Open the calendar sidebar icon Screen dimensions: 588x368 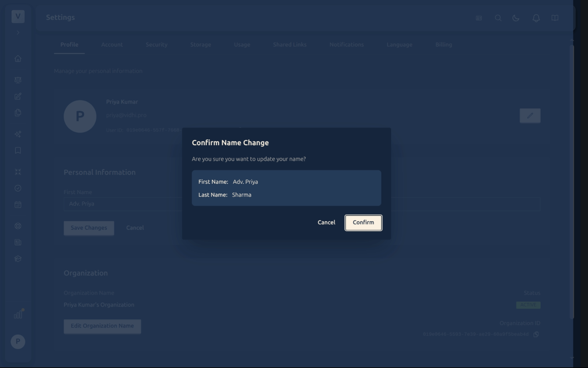pyautogui.click(x=18, y=204)
